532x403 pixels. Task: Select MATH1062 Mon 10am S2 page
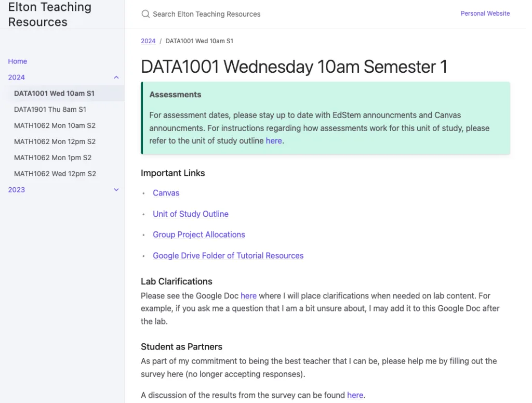[x=55, y=126]
